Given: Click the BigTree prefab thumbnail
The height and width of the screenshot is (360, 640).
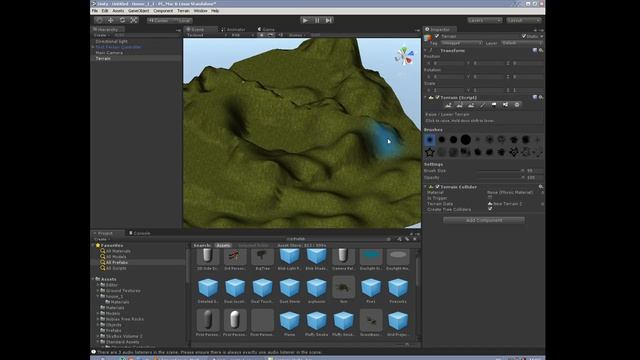Looking at the screenshot, I should pos(262,257).
